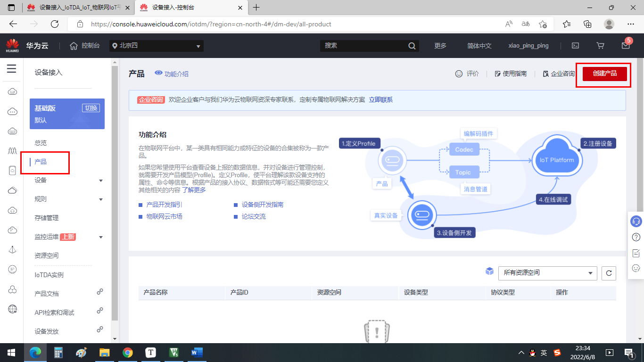Click external link icon beside 产品文档

point(100,292)
